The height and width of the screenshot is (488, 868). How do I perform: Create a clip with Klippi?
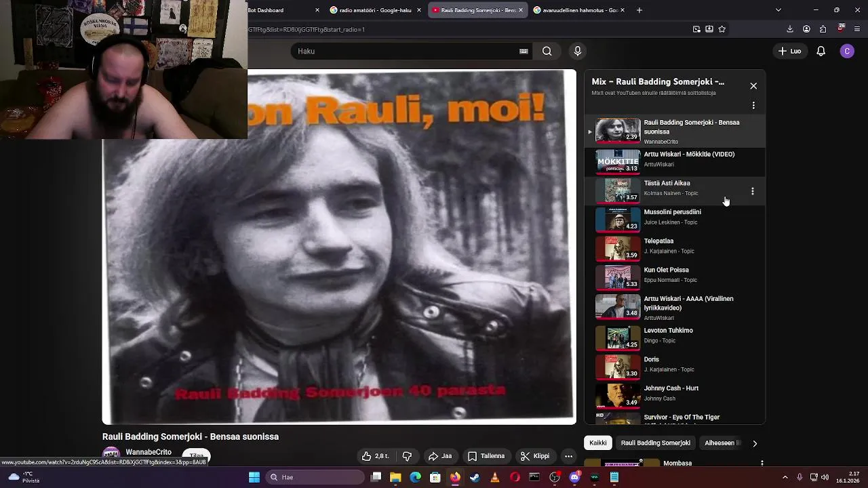point(535,456)
